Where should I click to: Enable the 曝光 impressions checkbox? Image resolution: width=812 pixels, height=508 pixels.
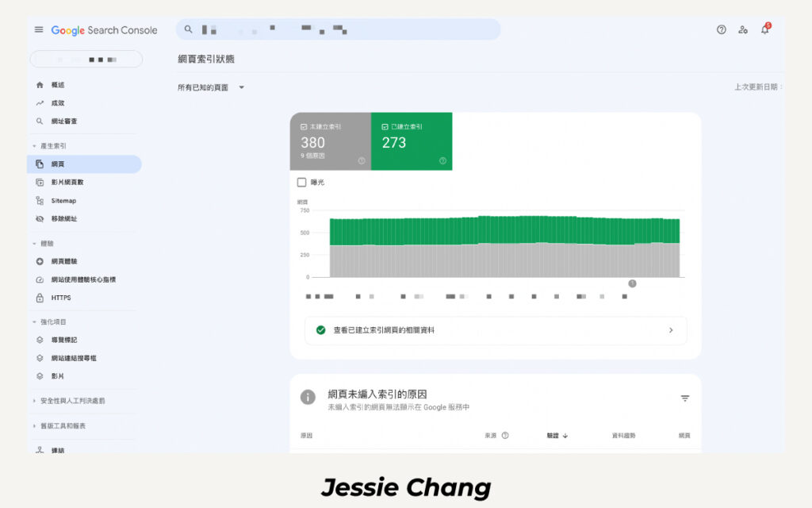pos(302,182)
